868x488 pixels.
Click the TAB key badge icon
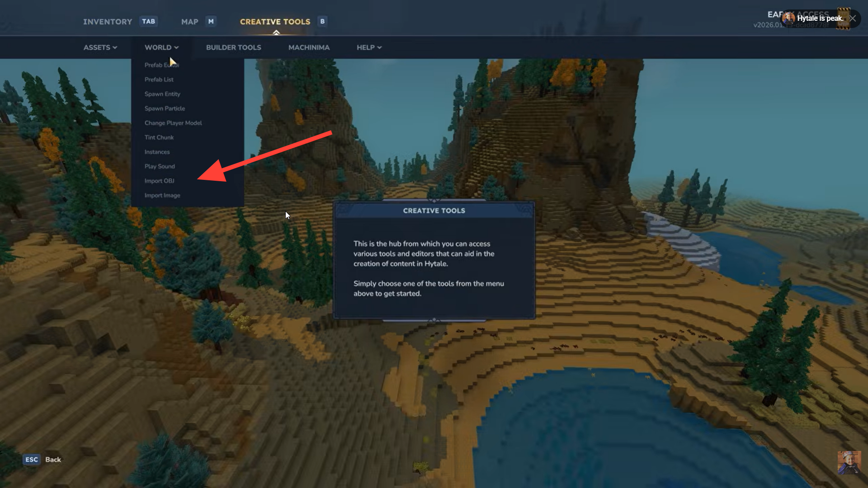tap(148, 21)
